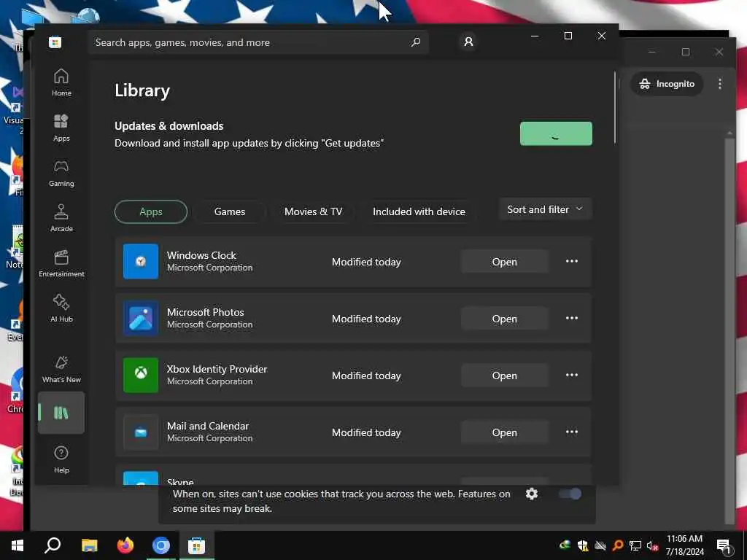Image resolution: width=747 pixels, height=560 pixels.
Task: Open Help in Store sidebar
Action: pyautogui.click(x=61, y=459)
